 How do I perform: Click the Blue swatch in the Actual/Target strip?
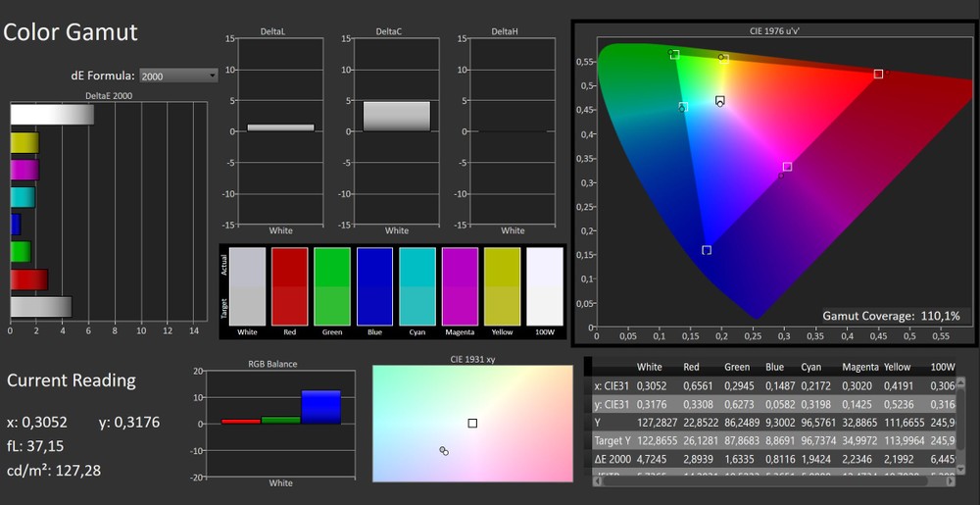click(374, 286)
